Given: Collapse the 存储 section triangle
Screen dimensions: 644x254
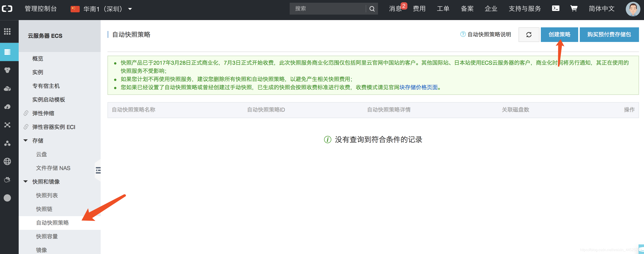Looking at the screenshot, I should pyautogui.click(x=26, y=140).
